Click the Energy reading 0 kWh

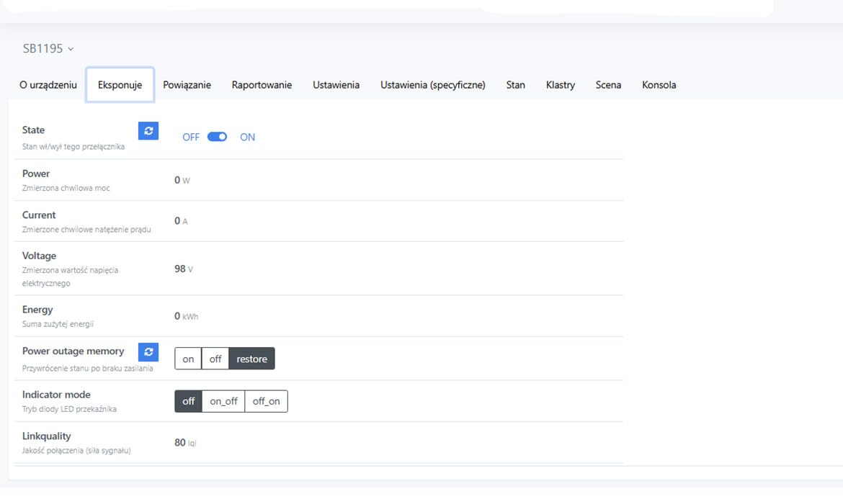(x=186, y=317)
